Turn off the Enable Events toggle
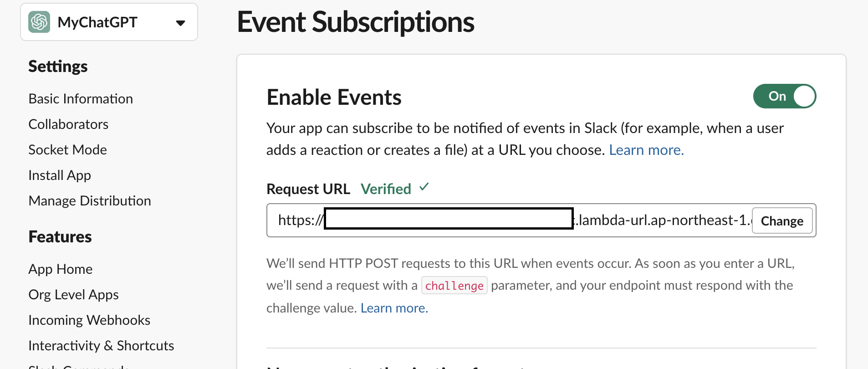 784,96
